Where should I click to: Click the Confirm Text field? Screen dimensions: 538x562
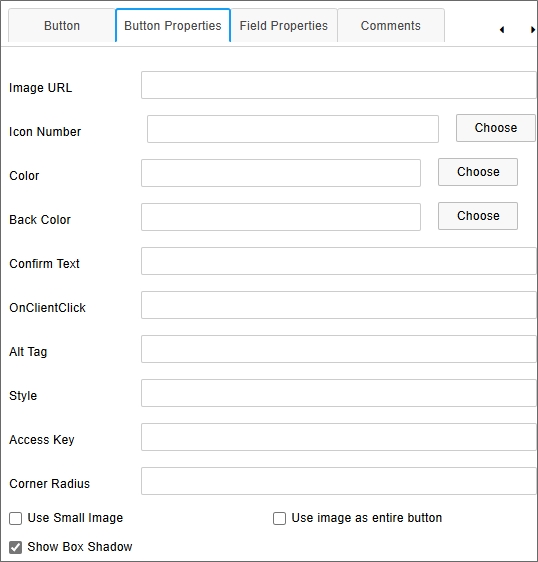tap(339, 261)
